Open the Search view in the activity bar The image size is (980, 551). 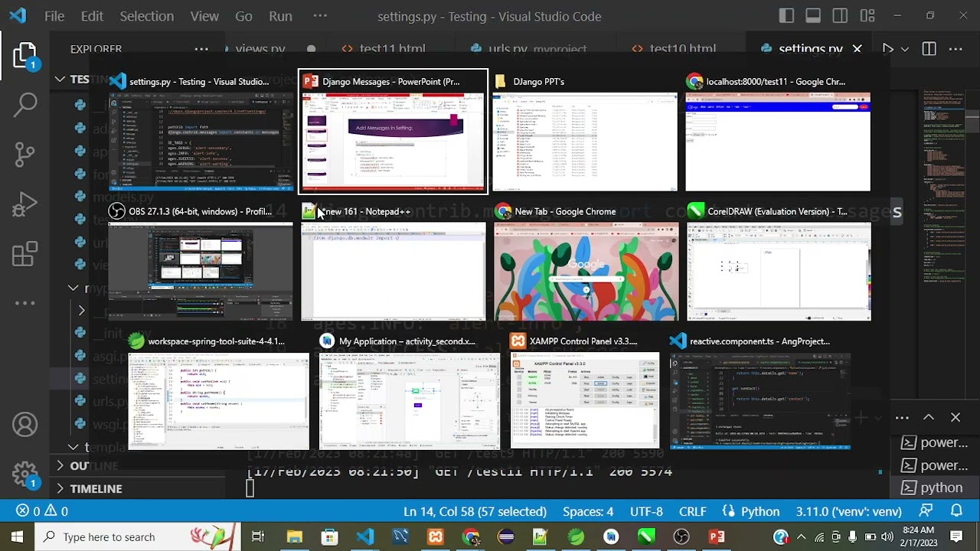coord(25,104)
